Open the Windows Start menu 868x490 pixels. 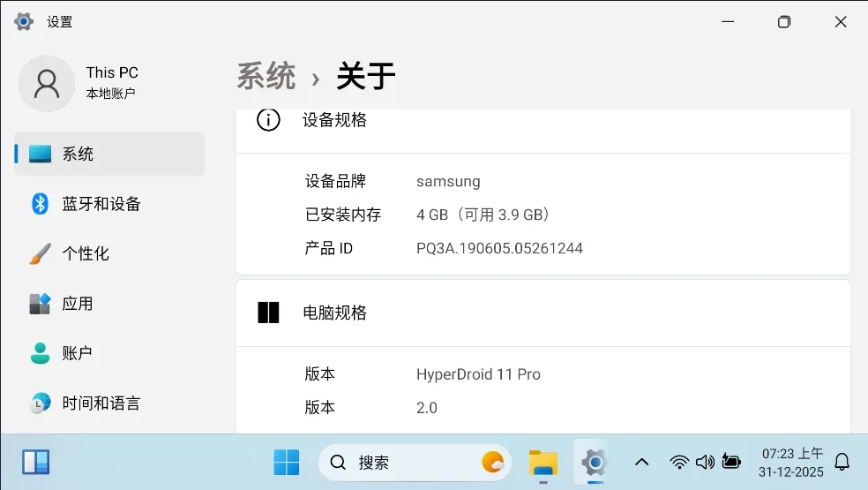(287, 462)
